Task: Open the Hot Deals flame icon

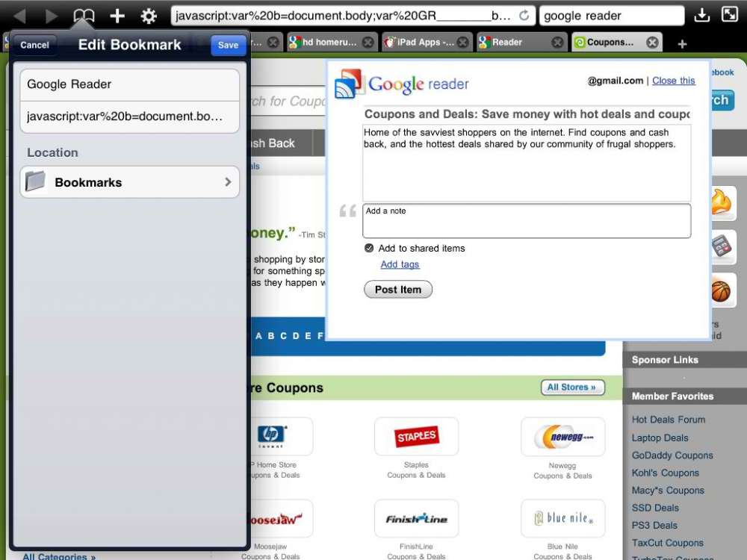Action: coord(722,202)
